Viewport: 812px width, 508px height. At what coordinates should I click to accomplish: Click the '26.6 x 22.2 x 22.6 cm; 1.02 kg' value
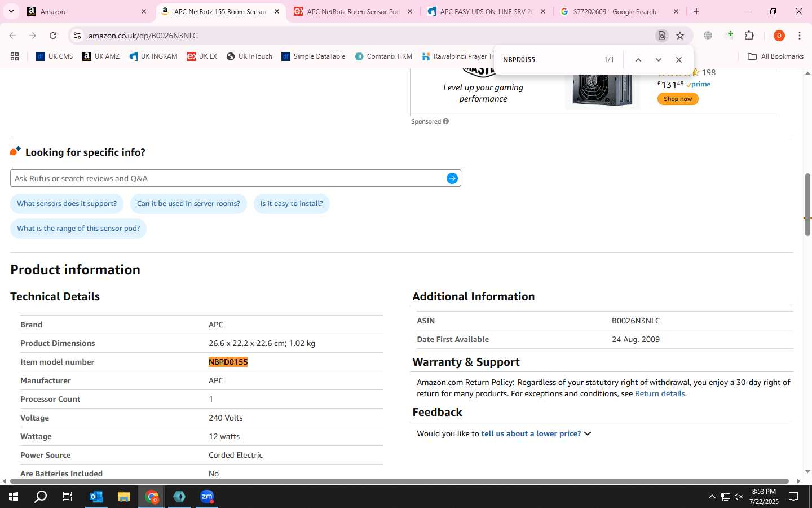[x=262, y=343]
